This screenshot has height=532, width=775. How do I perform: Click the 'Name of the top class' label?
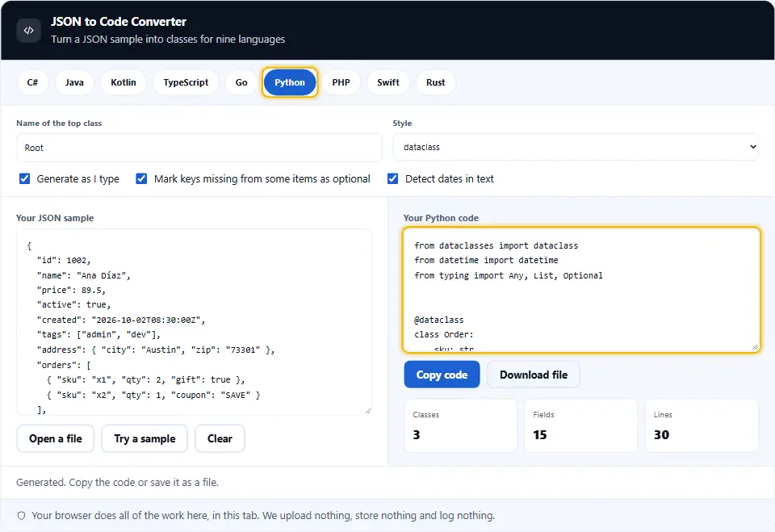(x=59, y=124)
